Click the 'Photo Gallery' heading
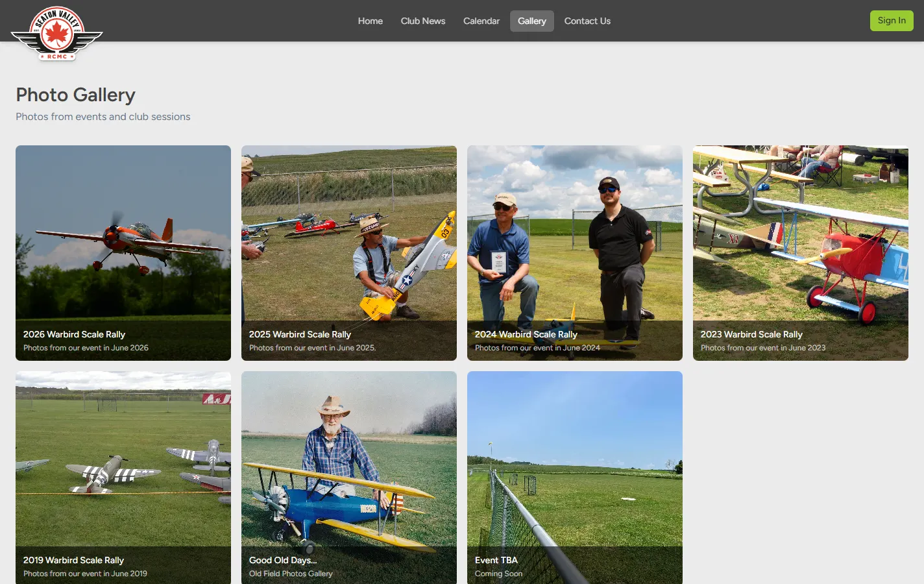This screenshot has width=924, height=584. coord(75,95)
